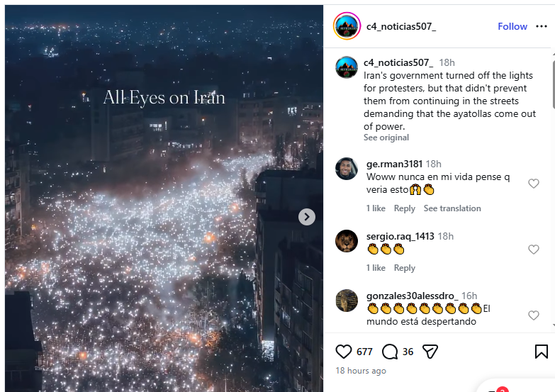This screenshot has height=392, width=555.
Task: Reply to sergio.raq_1413's comment
Action: 405,268
